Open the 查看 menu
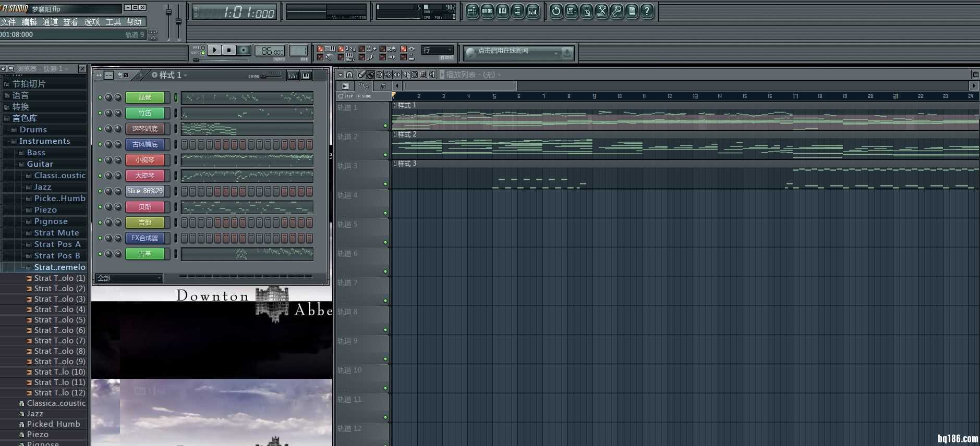 71,22
